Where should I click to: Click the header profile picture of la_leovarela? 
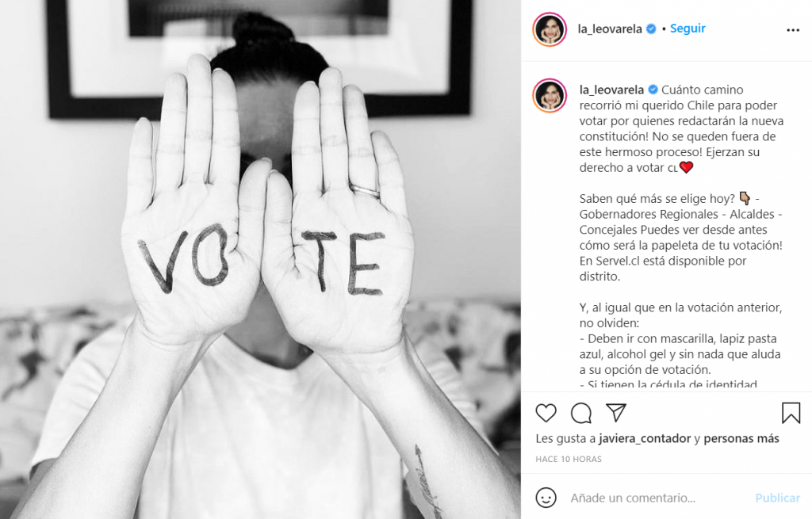pos(550,29)
